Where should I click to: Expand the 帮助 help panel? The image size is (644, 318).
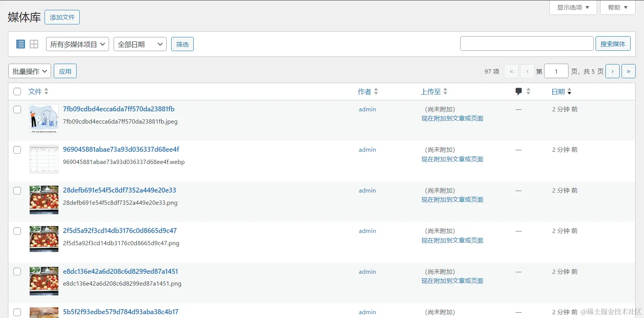618,8
